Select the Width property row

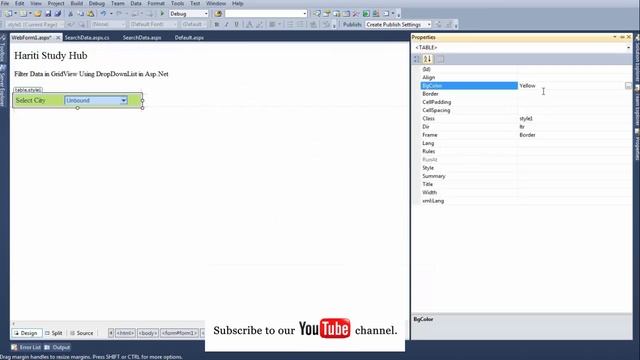pyautogui.click(x=526, y=192)
